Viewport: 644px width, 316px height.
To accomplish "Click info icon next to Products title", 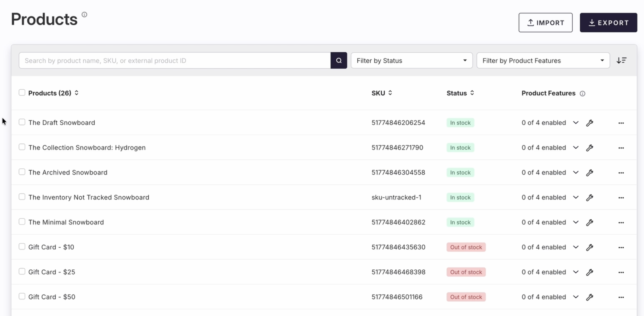I will point(84,15).
